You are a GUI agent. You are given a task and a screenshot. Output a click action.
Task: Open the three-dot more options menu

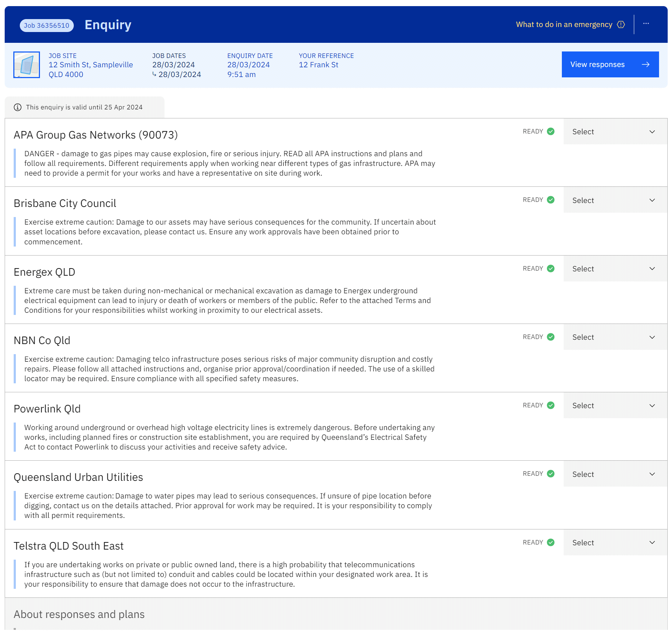[646, 24]
